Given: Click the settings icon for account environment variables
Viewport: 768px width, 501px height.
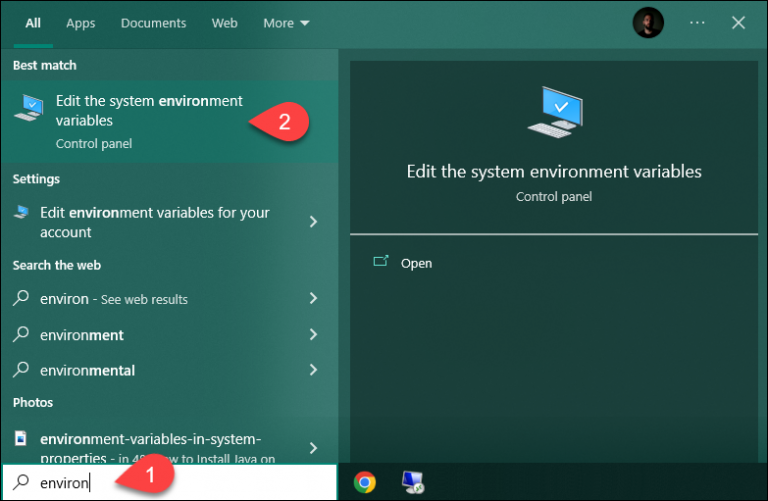Looking at the screenshot, I should tap(21, 212).
